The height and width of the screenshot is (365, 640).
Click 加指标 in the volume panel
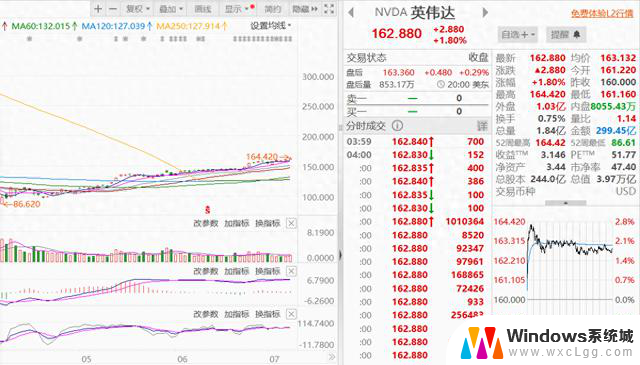pyautogui.click(x=237, y=223)
